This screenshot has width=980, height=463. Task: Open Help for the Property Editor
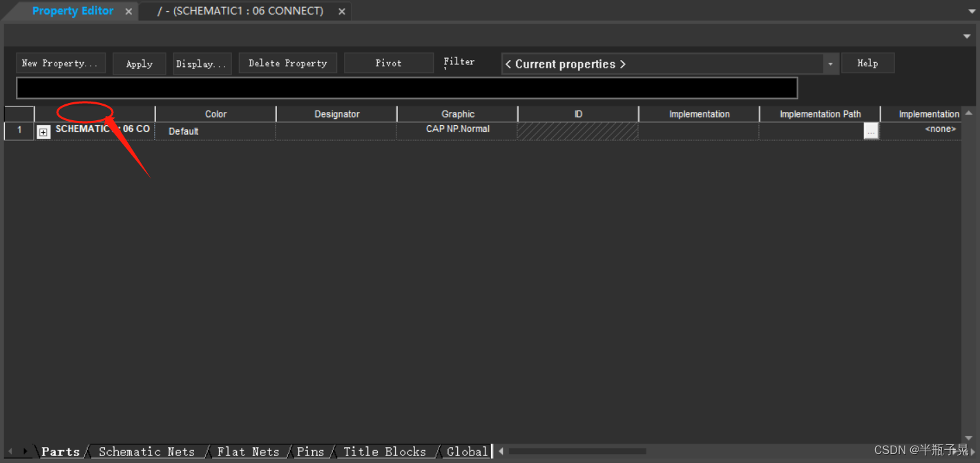[x=867, y=64]
